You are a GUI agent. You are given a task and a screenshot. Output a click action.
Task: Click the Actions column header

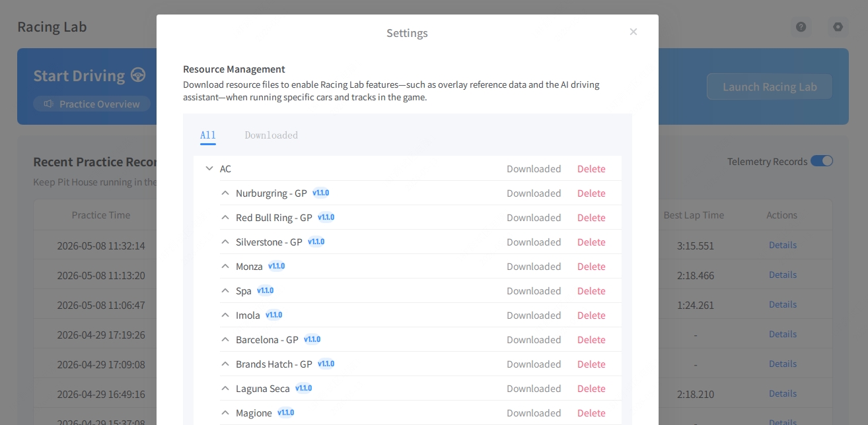782,215
